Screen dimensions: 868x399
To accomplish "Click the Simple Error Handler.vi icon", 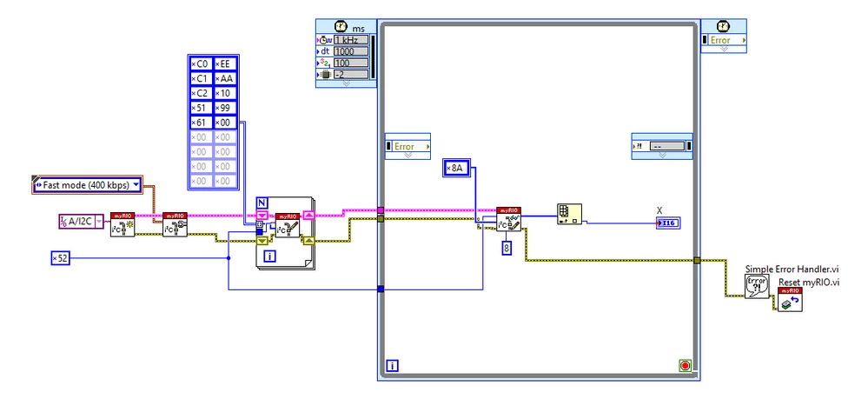I will (758, 287).
